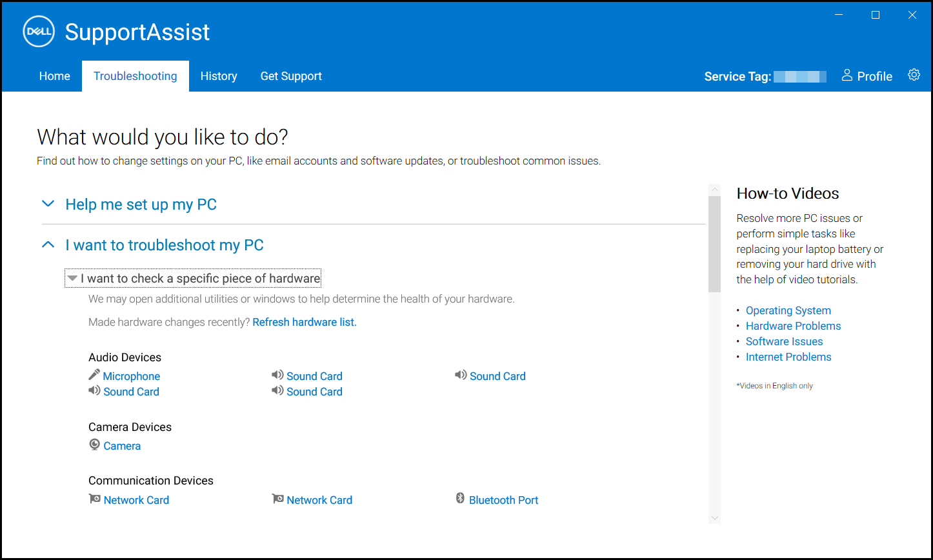Open the Profile icon near Service Tag
Viewport: 933px width, 560px height.
(847, 75)
